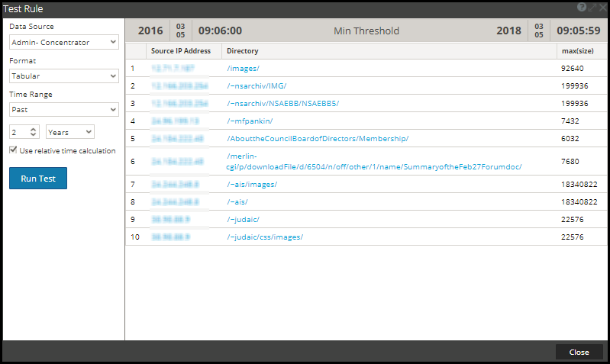Click the Run Test button
This screenshot has width=610, height=364.
click(x=38, y=178)
